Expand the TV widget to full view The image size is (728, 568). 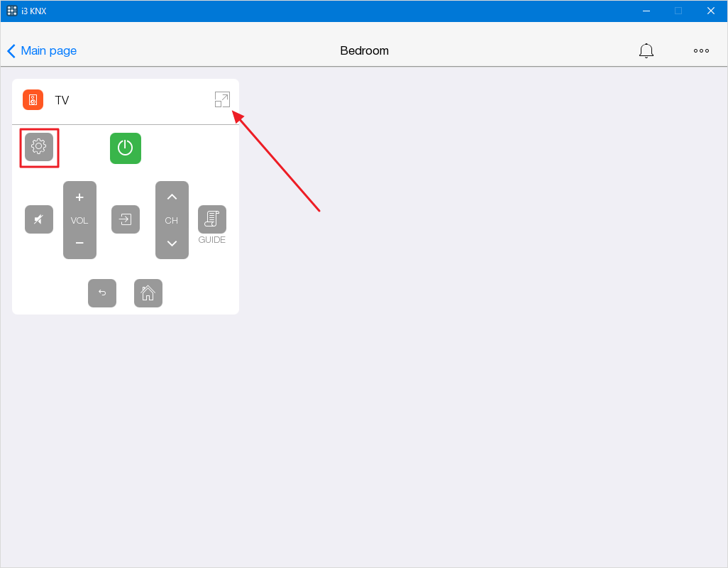pos(222,100)
